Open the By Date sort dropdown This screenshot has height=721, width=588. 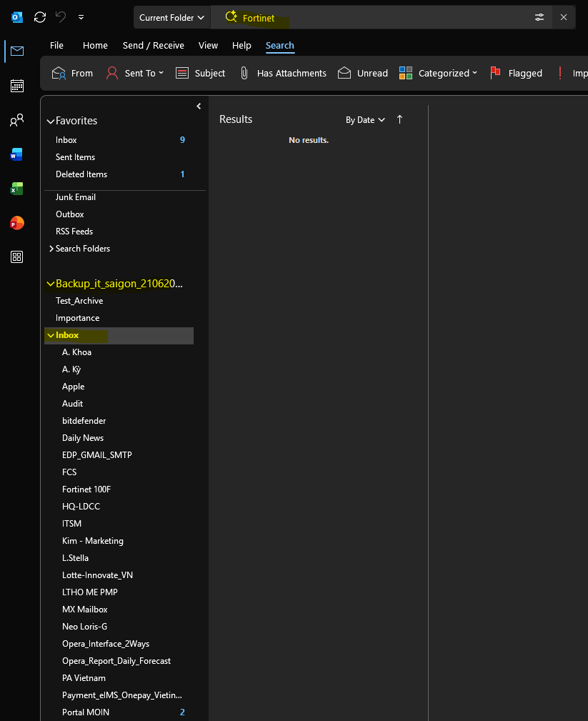pyautogui.click(x=365, y=120)
